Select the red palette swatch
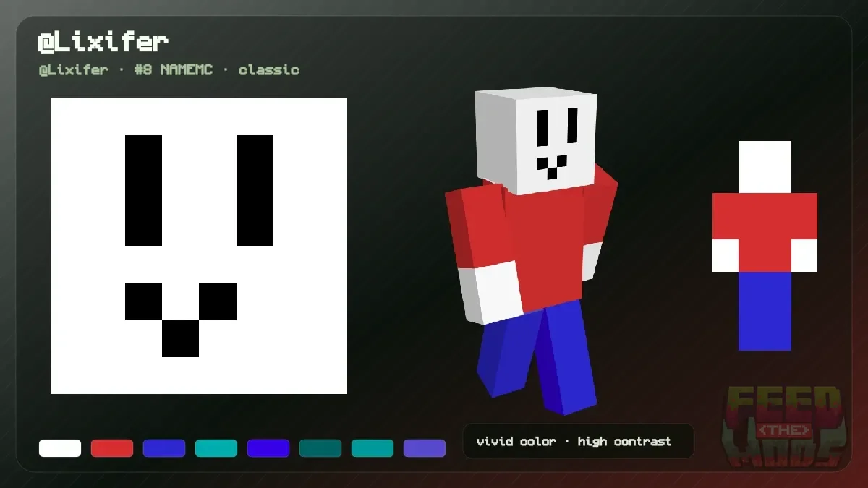Screen dimensions: 868x488 [x=112, y=448]
